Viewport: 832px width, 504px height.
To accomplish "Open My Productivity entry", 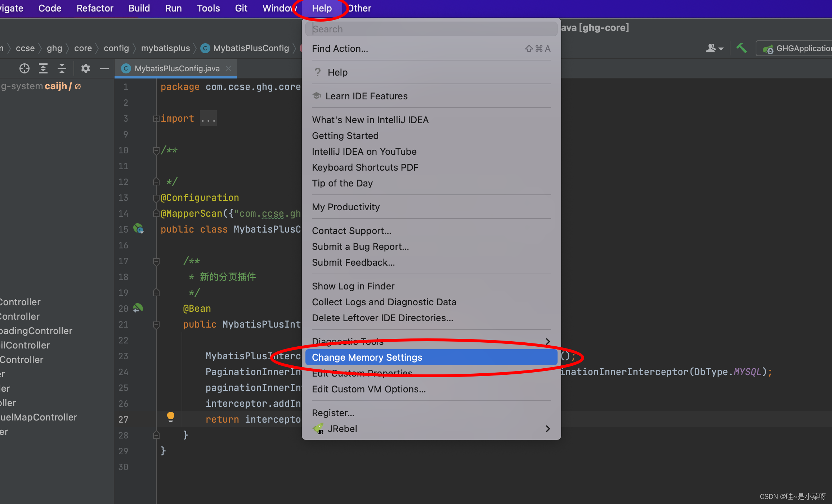I will pyautogui.click(x=431, y=207).
